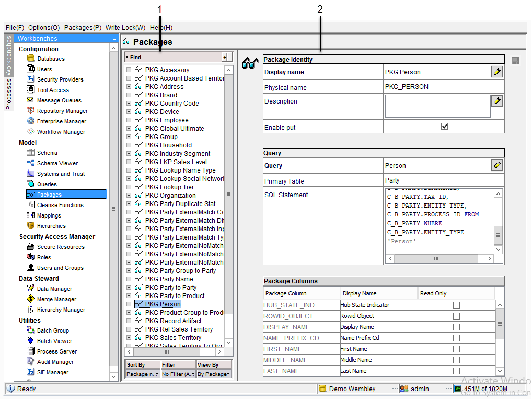
Task: Launch the Merge Manager tool
Action: click(x=31, y=299)
